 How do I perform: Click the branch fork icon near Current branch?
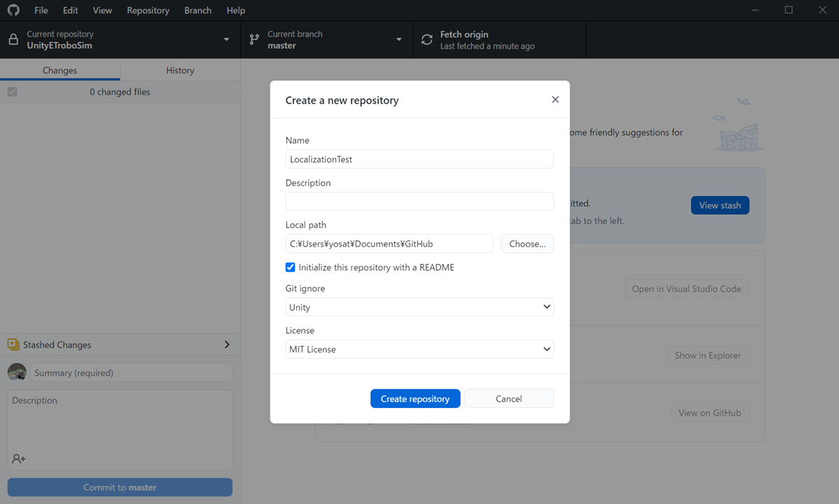coord(254,39)
